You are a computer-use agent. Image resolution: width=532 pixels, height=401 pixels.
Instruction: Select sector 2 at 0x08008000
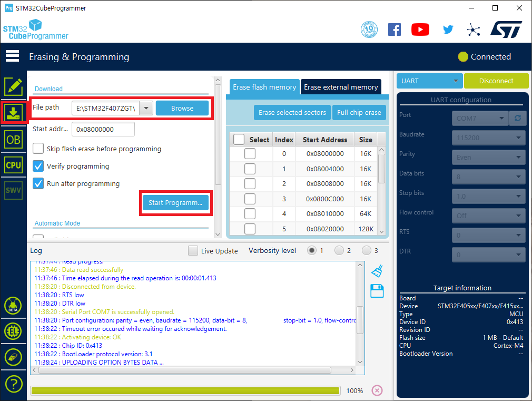coord(250,184)
